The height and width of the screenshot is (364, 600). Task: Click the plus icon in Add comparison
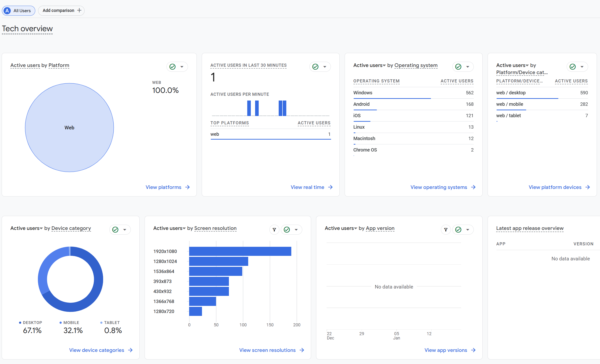pyautogui.click(x=79, y=10)
